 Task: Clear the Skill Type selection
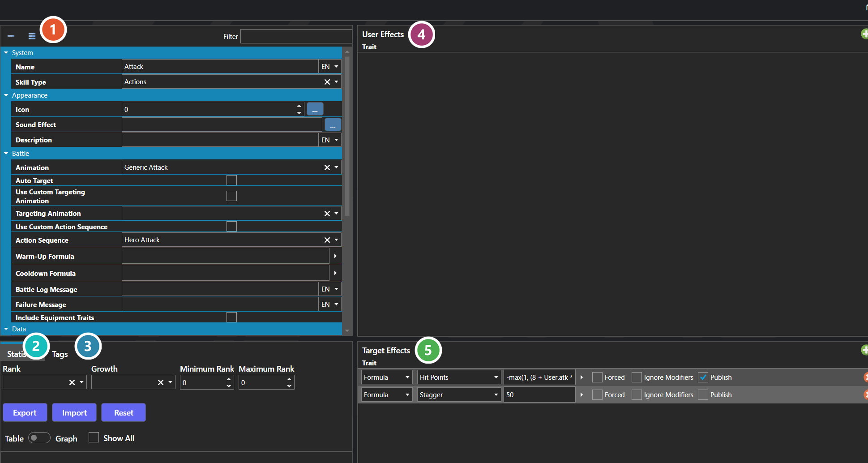click(x=327, y=82)
